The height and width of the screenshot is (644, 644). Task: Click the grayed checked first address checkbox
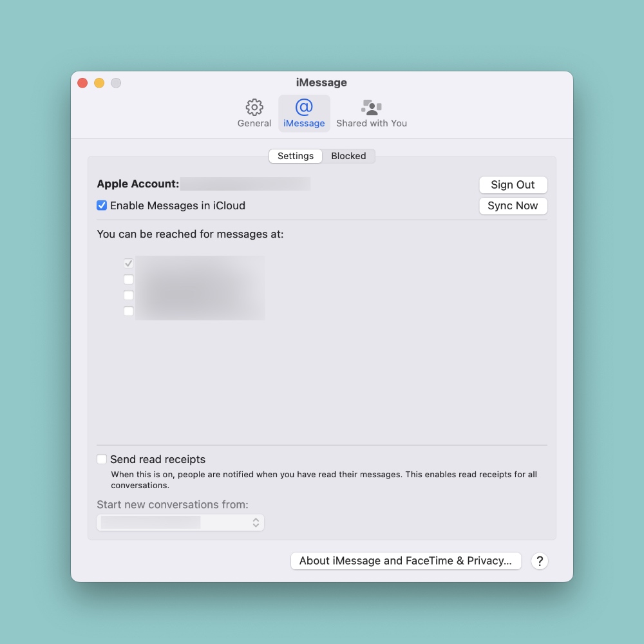pos(129,263)
